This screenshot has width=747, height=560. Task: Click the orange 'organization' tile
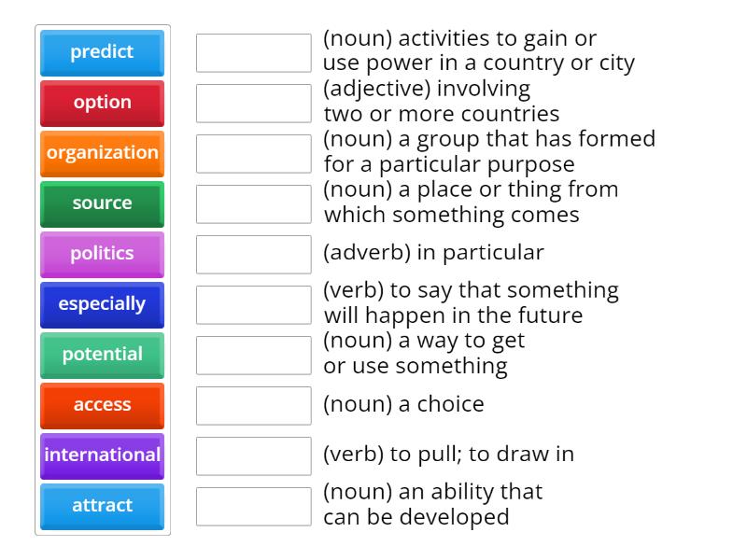[x=102, y=153]
